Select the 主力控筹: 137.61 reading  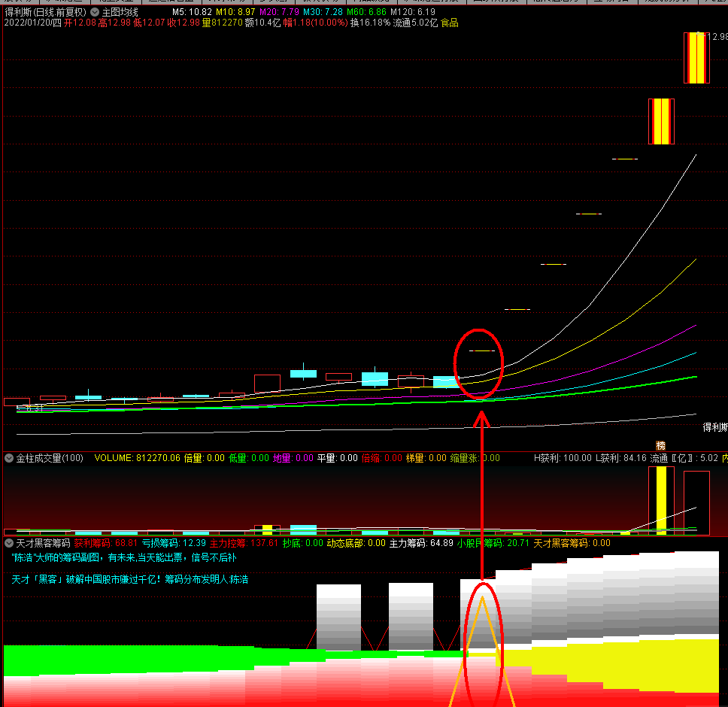244,543
